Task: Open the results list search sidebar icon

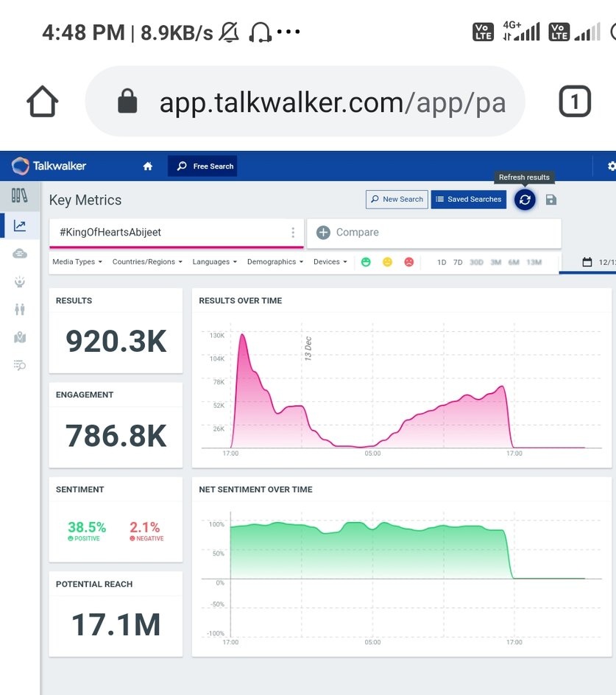Action: (19, 364)
